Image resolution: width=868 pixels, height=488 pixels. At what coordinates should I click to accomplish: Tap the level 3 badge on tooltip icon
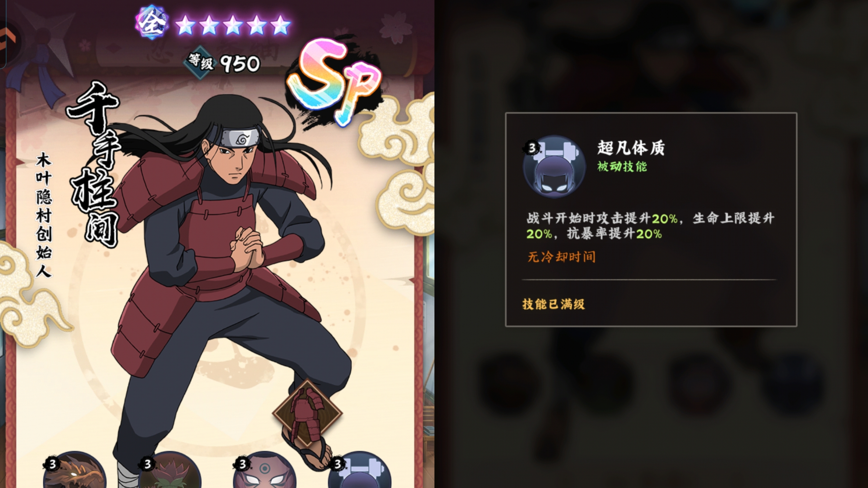point(532,148)
